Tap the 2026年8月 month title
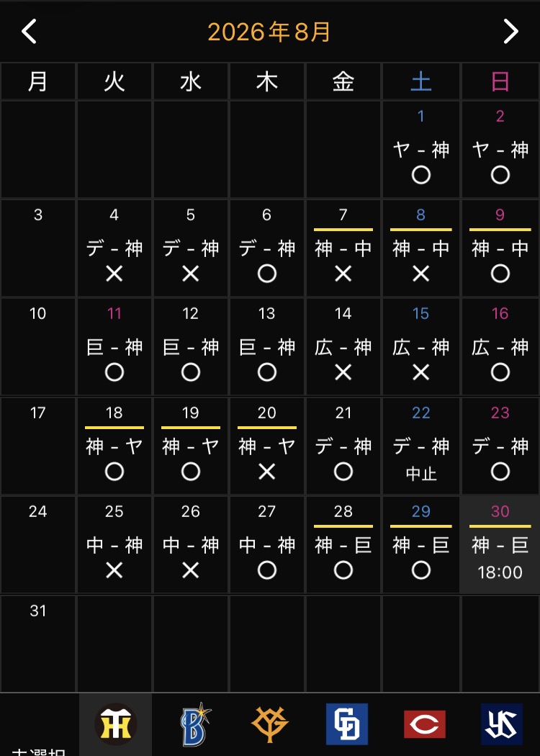This screenshot has height=756, width=540. tap(269, 32)
